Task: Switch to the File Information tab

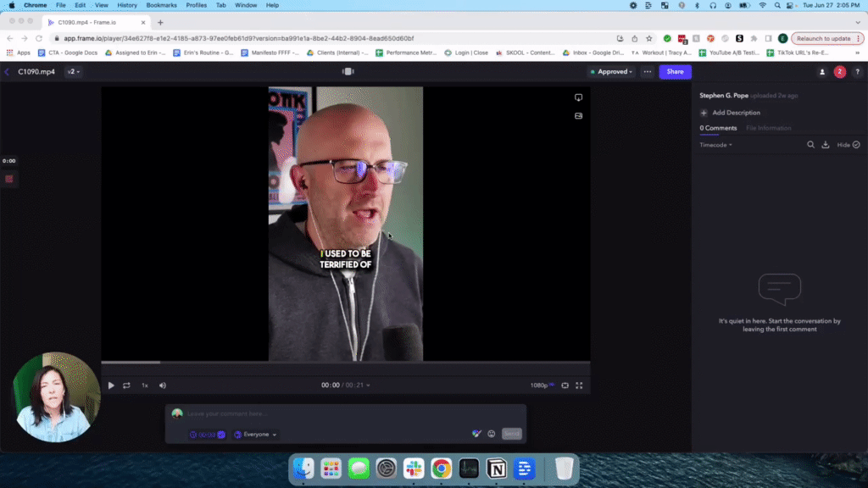Action: click(x=768, y=128)
